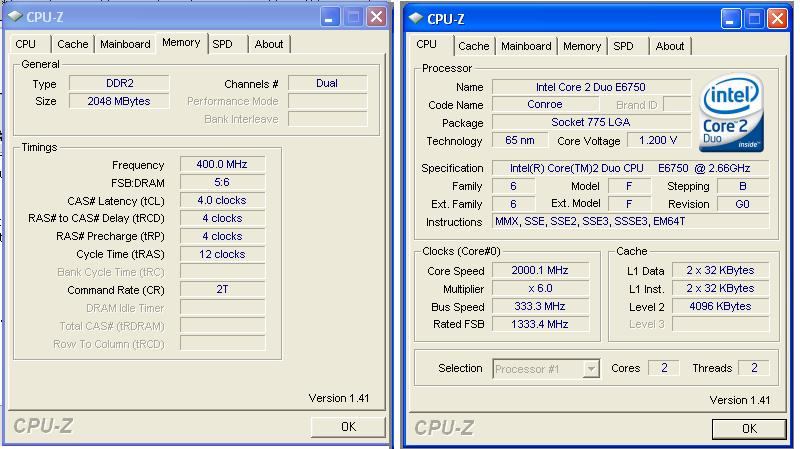
Task: Click the DDR2 memory type field
Action: (x=119, y=83)
